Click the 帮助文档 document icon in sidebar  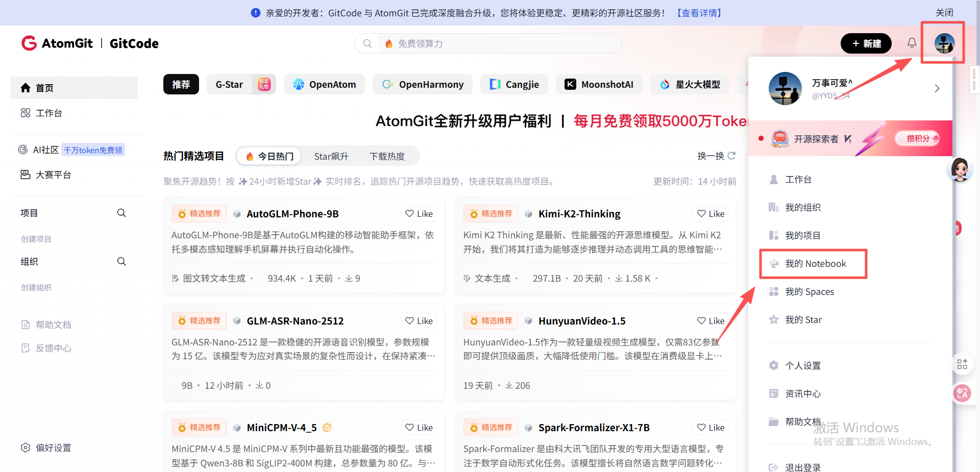click(x=26, y=325)
